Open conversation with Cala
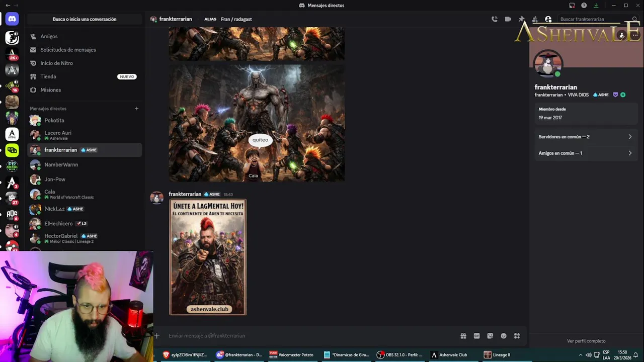 (85, 194)
